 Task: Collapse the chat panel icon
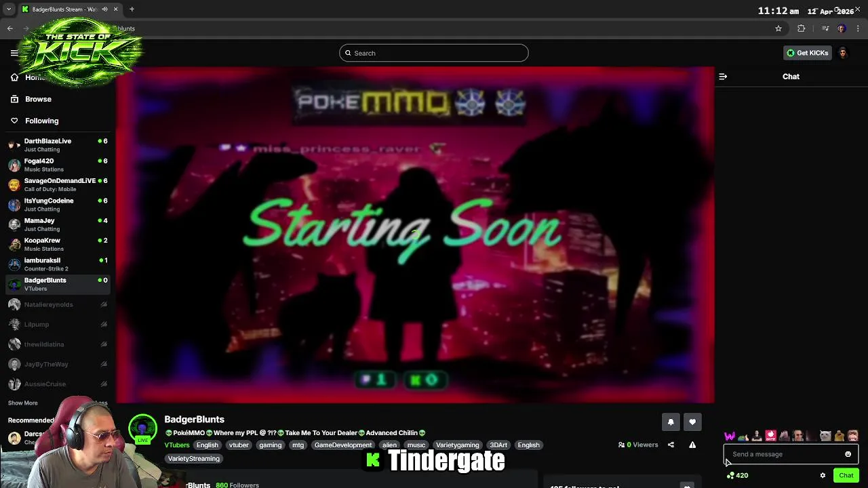point(723,77)
